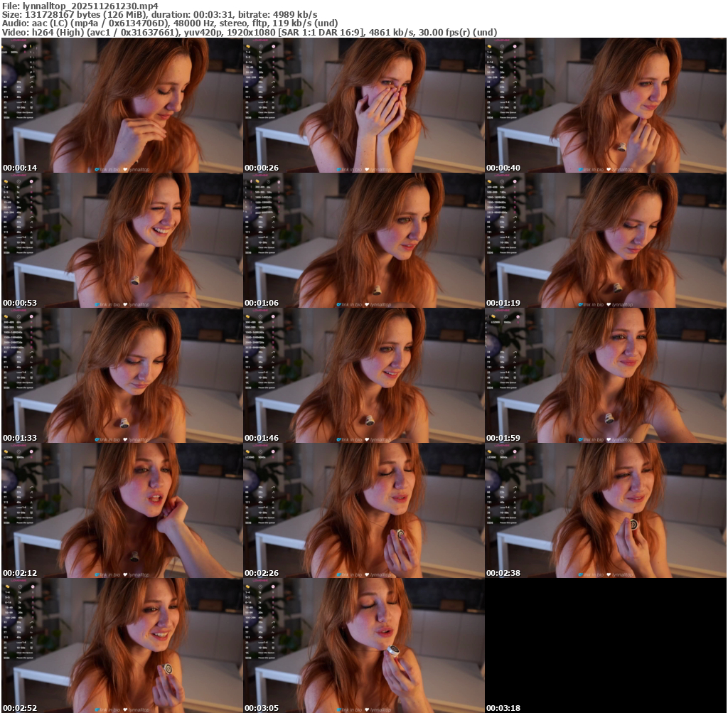Select the Size line showing 126 MiB
728x713 pixels.
tap(160, 14)
